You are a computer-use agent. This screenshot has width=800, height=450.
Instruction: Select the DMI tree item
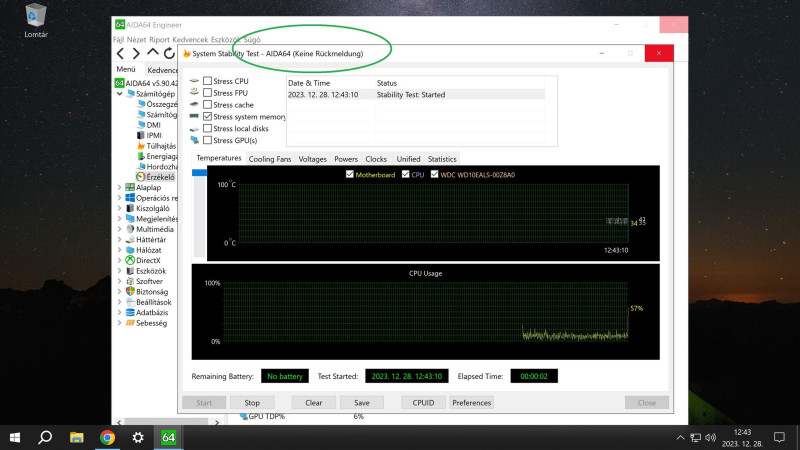coord(148,125)
